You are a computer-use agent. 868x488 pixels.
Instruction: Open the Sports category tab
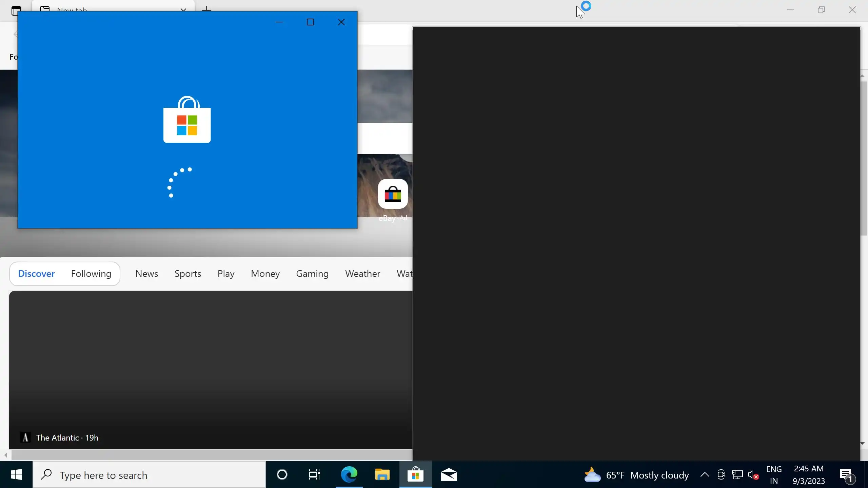(x=188, y=273)
